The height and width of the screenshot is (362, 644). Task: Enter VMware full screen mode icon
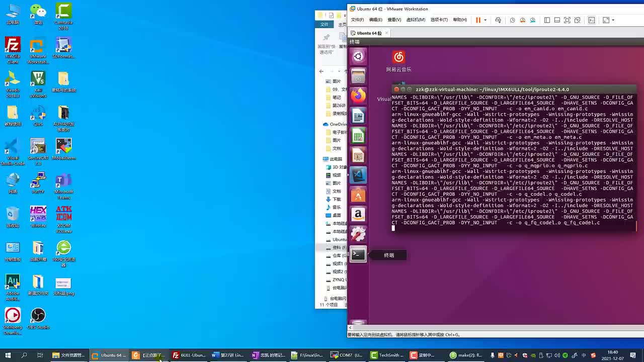[x=567, y=20]
